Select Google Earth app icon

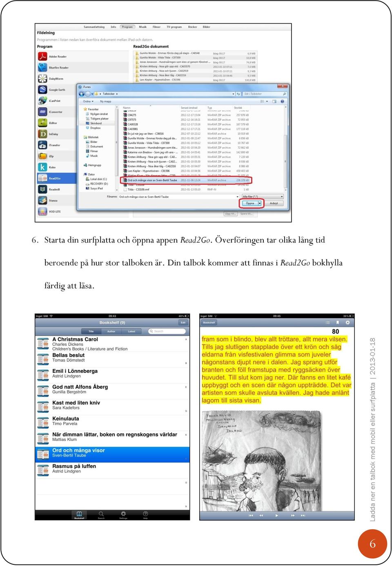tap(43, 90)
